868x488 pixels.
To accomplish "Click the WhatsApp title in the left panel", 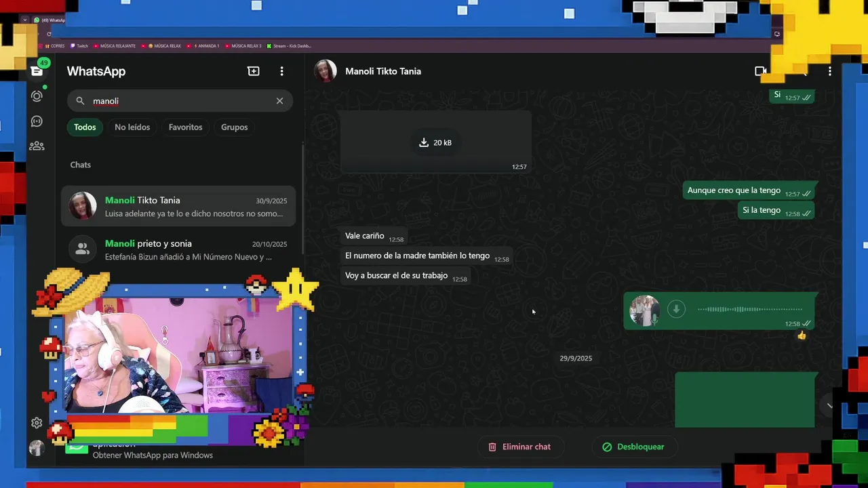I will (x=96, y=71).
